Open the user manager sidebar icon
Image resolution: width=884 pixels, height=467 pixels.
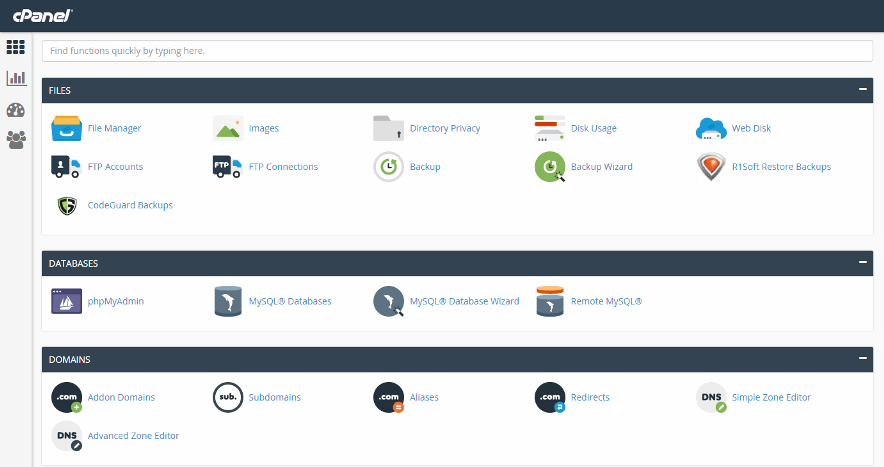coord(16,139)
